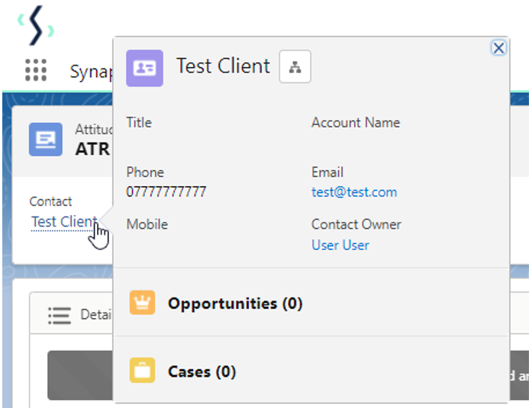The image size is (532, 408).
Task: Click the ATR record title
Action: 92,148
